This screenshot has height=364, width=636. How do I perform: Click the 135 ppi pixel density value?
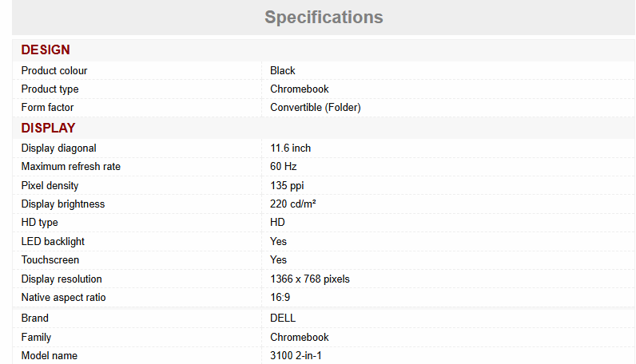pos(287,186)
